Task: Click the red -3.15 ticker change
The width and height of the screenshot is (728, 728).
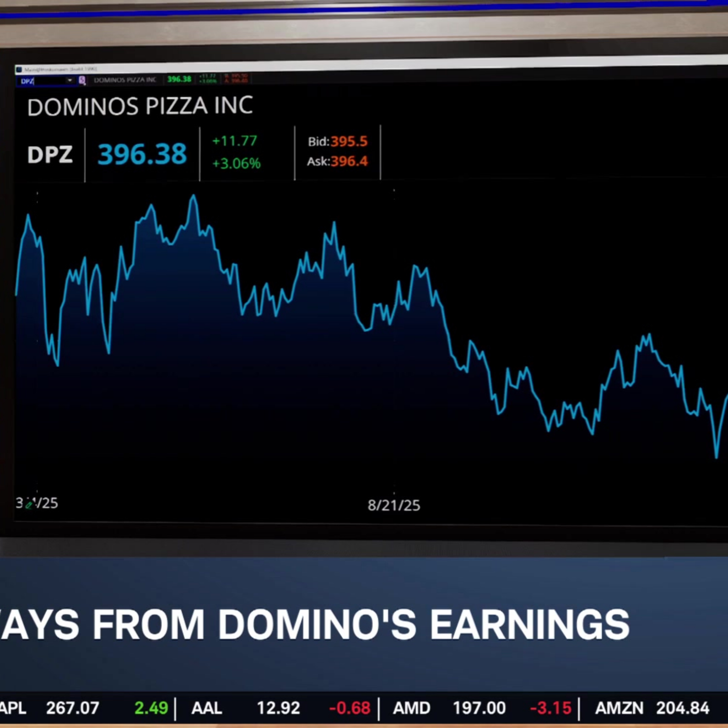Action: point(551,708)
